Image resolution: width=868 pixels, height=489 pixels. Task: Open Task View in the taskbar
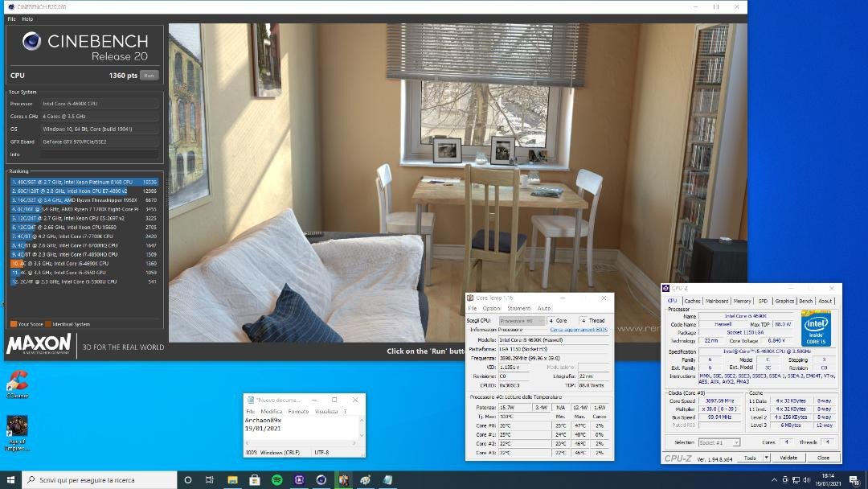tap(209, 479)
